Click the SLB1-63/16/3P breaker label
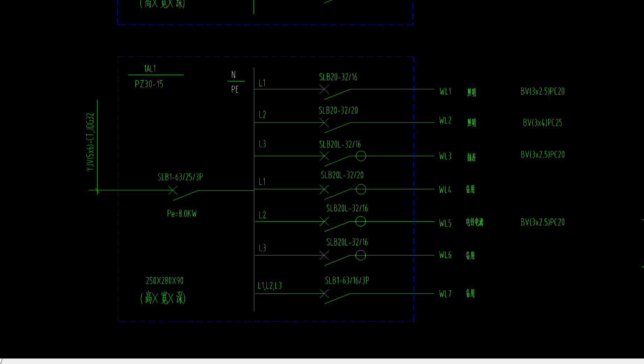 click(x=347, y=281)
